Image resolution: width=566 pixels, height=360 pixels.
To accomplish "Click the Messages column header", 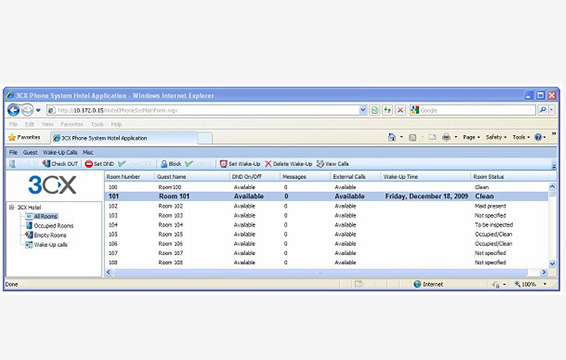I will tap(305, 177).
